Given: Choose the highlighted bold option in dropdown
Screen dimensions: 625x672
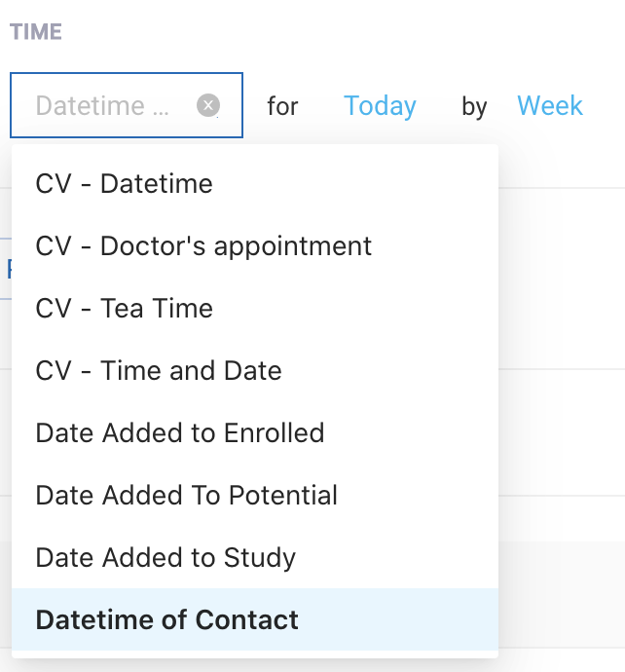Looking at the screenshot, I should click(x=166, y=619).
